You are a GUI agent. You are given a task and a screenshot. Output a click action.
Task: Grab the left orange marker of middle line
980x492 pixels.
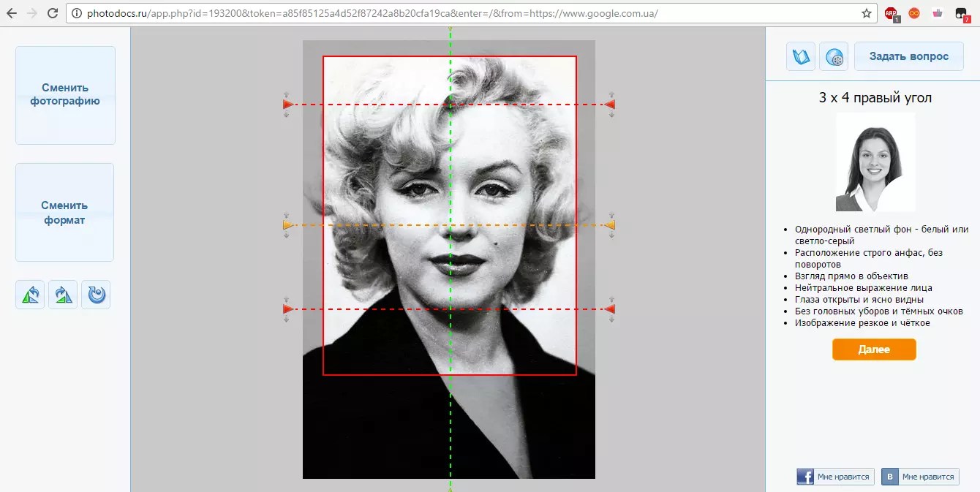tap(287, 225)
